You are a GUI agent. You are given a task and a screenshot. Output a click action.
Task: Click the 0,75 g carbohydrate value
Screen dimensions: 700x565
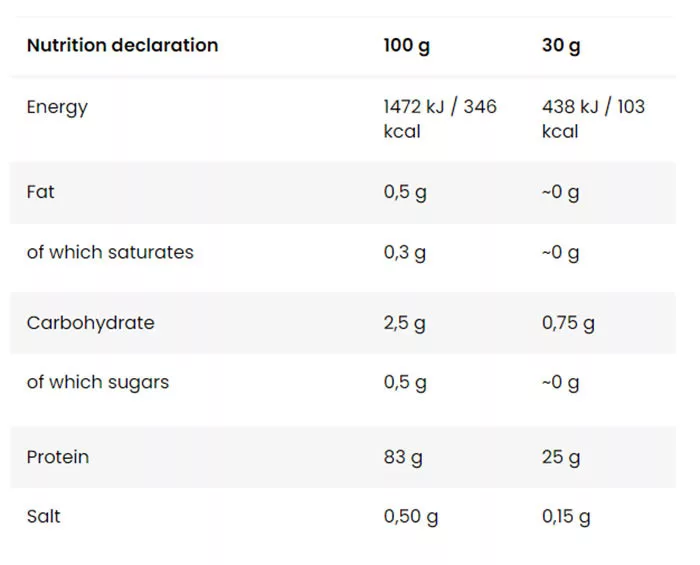(568, 323)
